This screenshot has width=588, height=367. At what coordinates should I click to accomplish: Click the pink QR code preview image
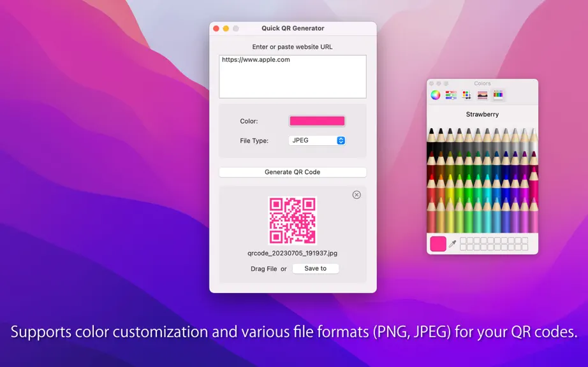tap(293, 220)
